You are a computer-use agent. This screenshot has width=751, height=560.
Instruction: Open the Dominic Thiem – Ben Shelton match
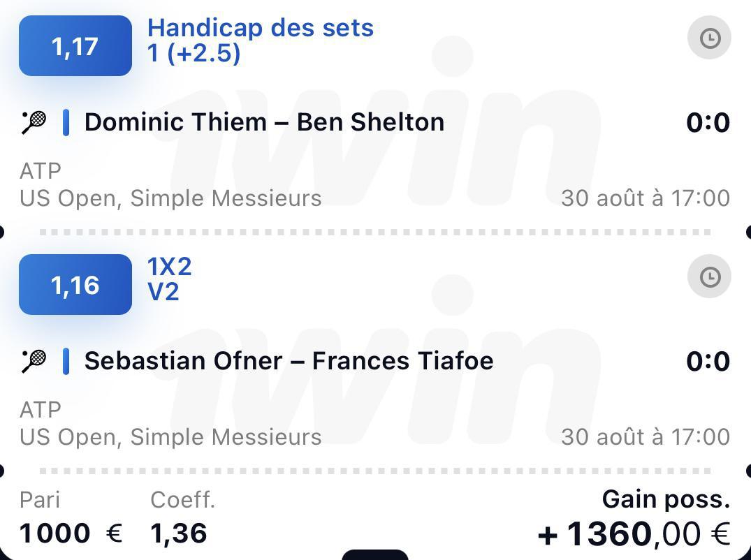(264, 122)
